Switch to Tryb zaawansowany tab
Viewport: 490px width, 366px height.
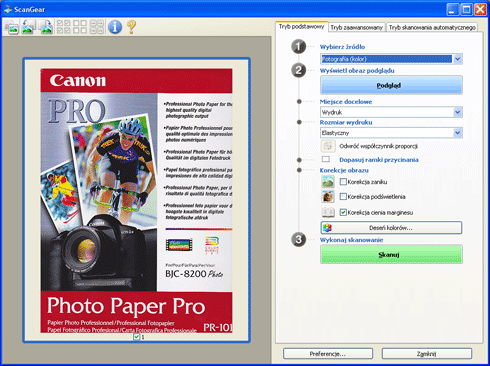[357, 27]
